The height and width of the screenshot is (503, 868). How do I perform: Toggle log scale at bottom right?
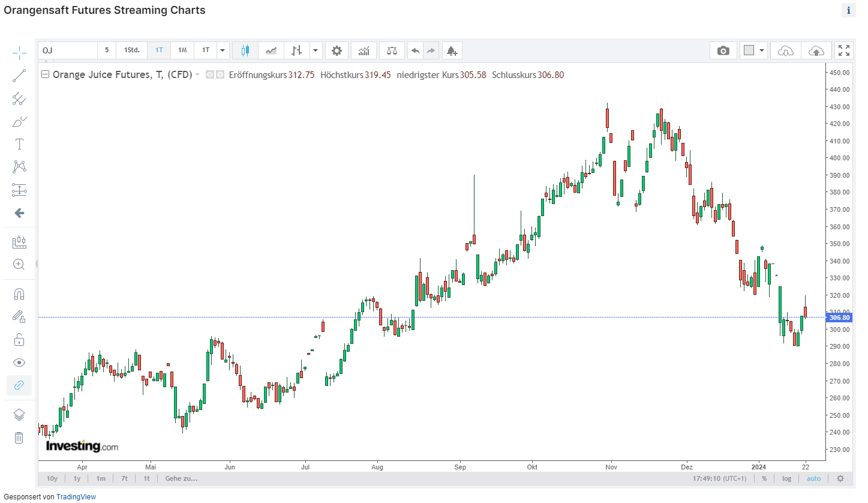786,478
